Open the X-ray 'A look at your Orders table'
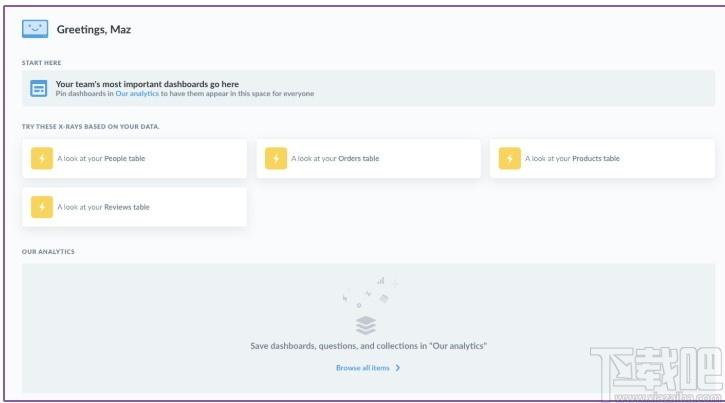 pyautogui.click(x=369, y=159)
